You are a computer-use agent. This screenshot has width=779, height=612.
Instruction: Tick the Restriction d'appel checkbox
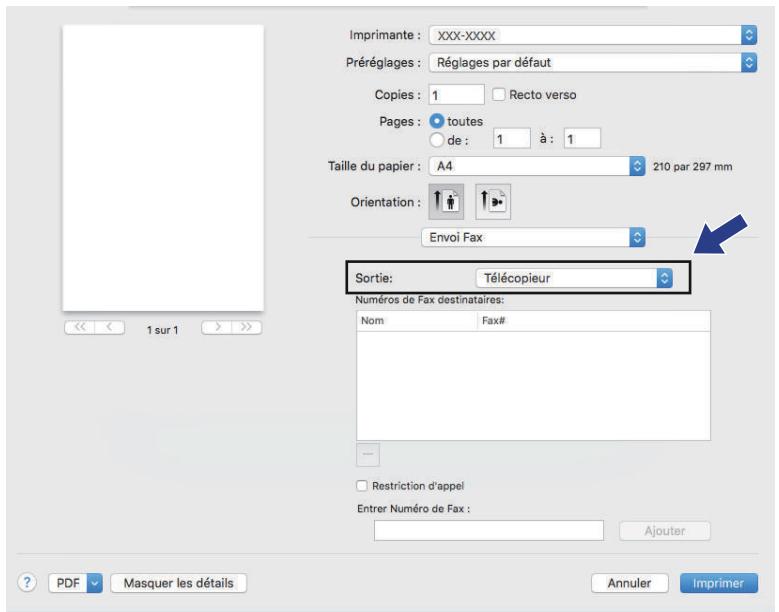[x=362, y=485]
